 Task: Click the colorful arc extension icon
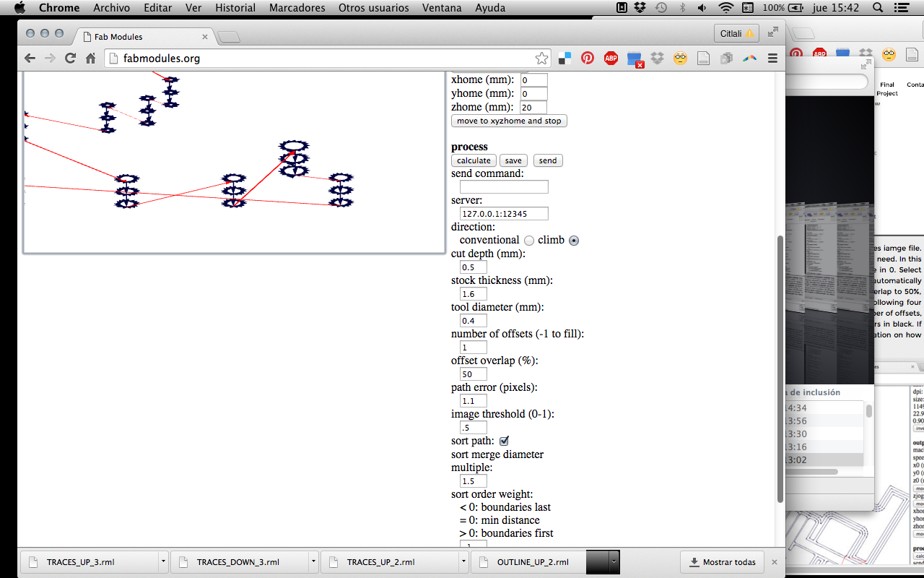pyautogui.click(x=749, y=59)
